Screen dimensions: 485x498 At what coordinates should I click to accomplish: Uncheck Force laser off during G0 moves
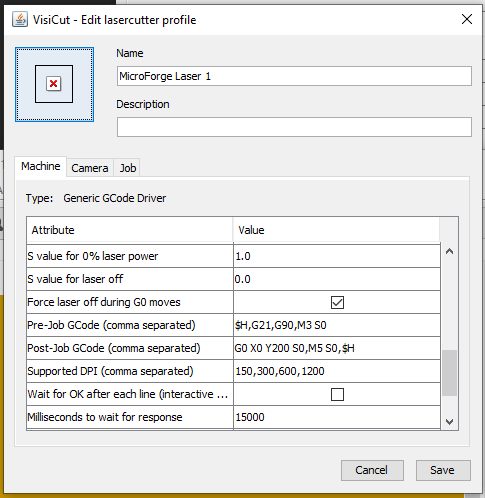pyautogui.click(x=337, y=302)
